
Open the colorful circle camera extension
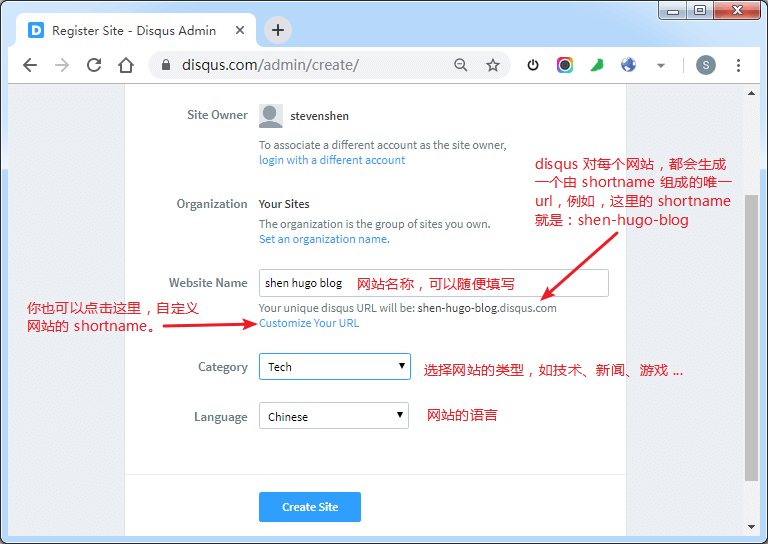(x=565, y=65)
